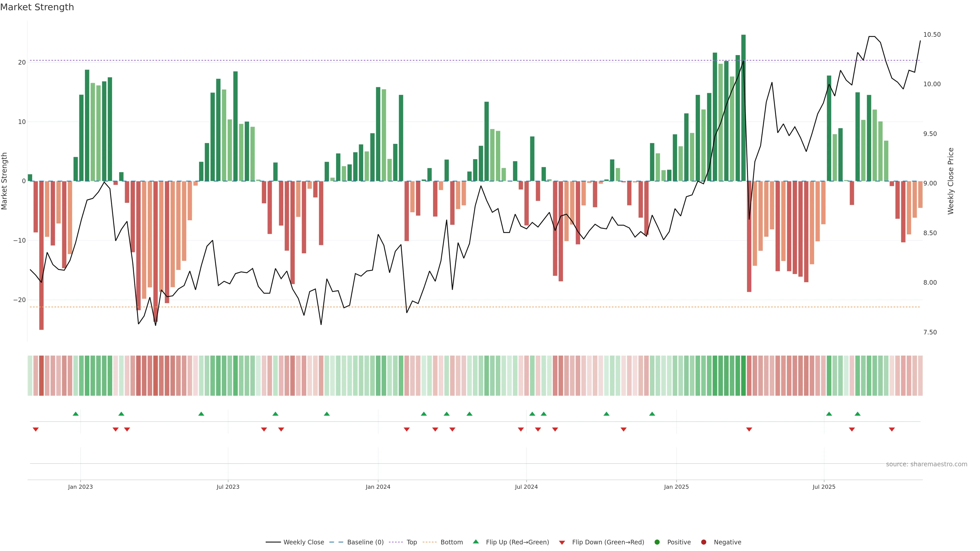Click the Market Strength chart title

pyautogui.click(x=37, y=7)
